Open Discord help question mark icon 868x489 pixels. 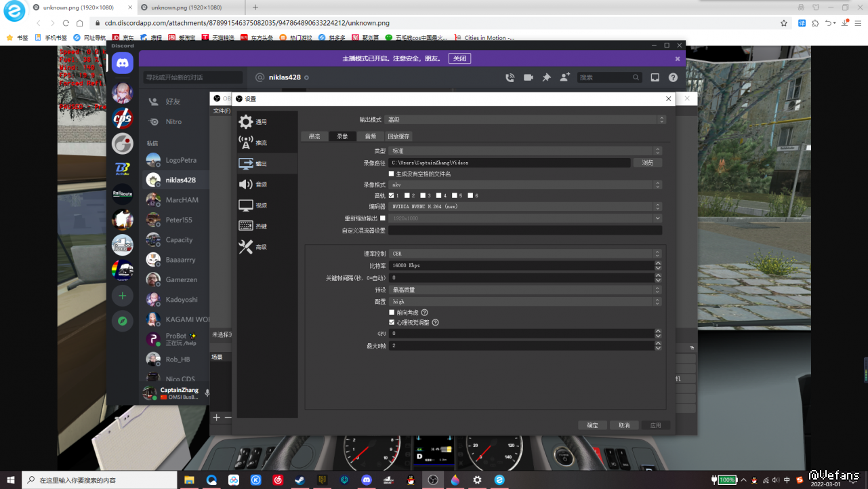coord(673,77)
